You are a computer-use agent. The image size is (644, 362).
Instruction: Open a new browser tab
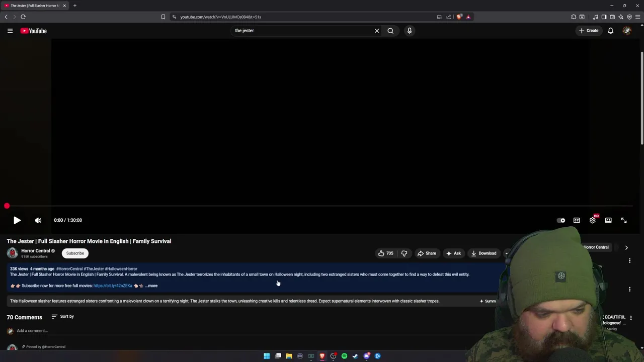[74, 6]
